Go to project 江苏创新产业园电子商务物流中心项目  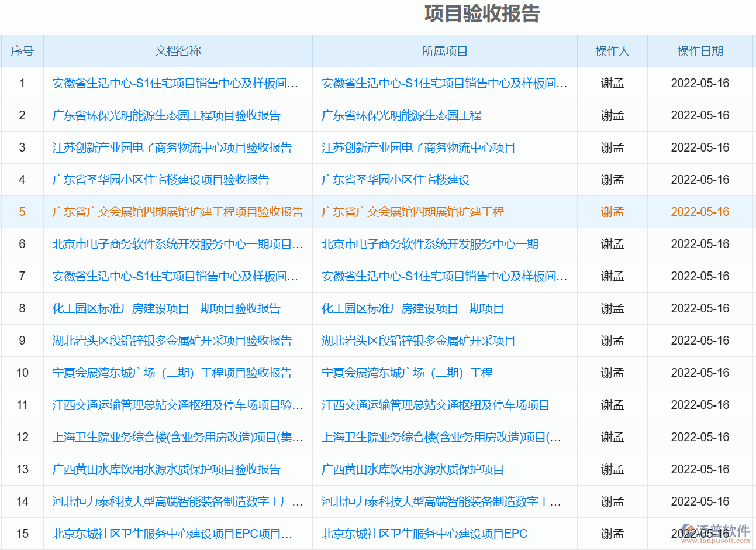[x=418, y=147]
